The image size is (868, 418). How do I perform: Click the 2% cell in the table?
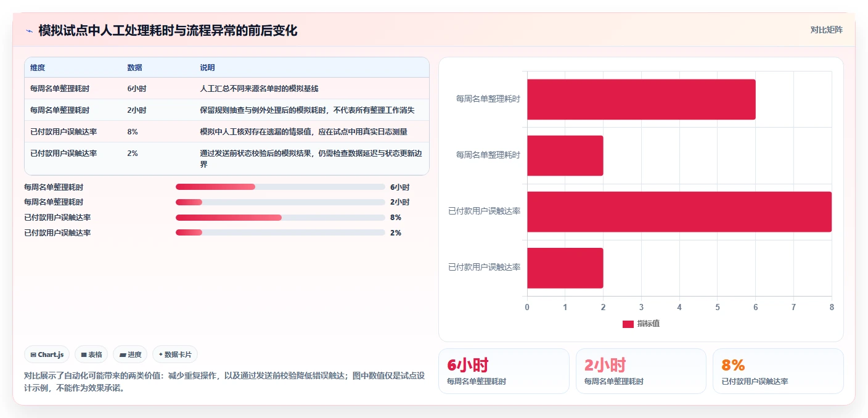point(133,154)
